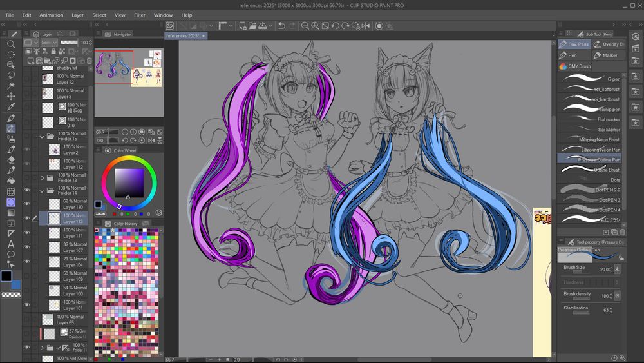Toggle visibility of Layer 113
The height and width of the screenshot is (363, 644).
[26, 219]
